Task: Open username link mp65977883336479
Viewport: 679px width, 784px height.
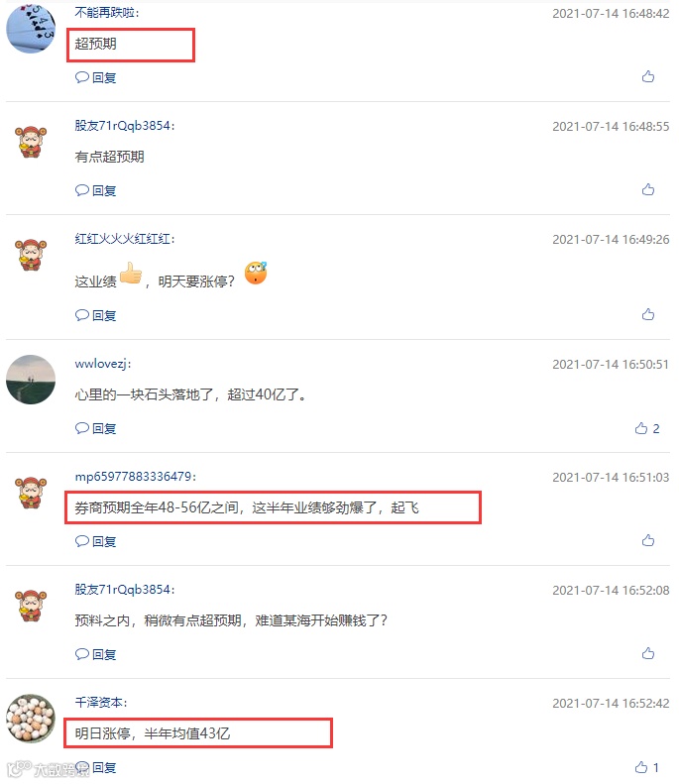Action: tap(135, 477)
